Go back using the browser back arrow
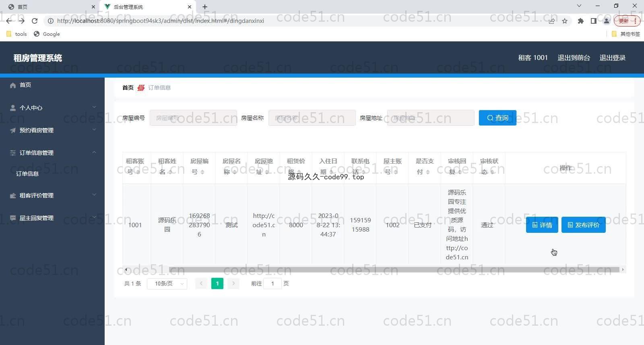The height and width of the screenshot is (345, 644). pos(9,21)
